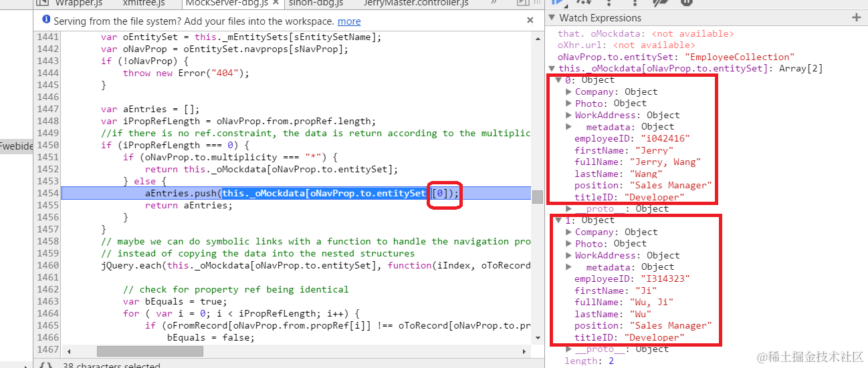Set breakpoint on line number 1450
Viewport: 868px width, 368px height.
point(48,145)
